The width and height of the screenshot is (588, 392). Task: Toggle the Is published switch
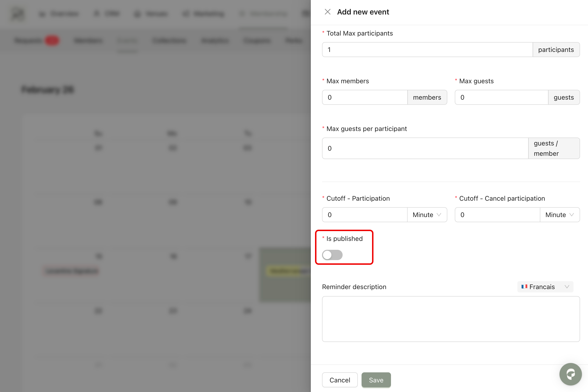point(332,255)
